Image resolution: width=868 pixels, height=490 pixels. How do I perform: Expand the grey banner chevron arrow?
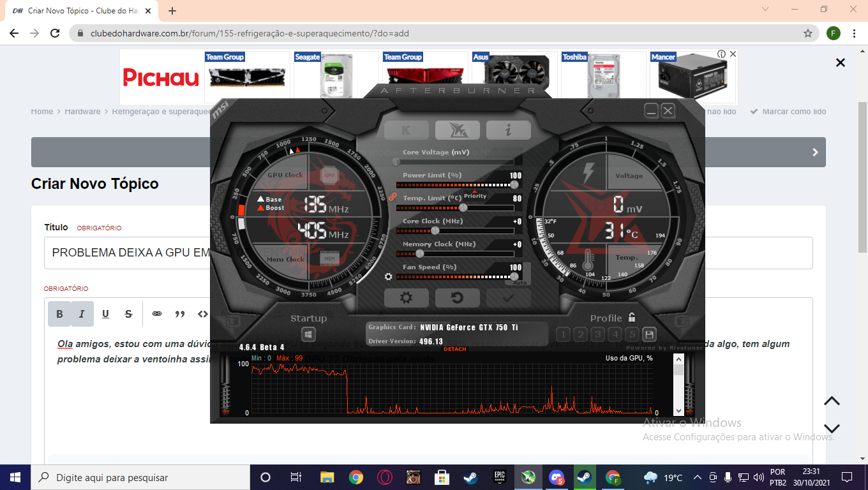[x=815, y=152]
